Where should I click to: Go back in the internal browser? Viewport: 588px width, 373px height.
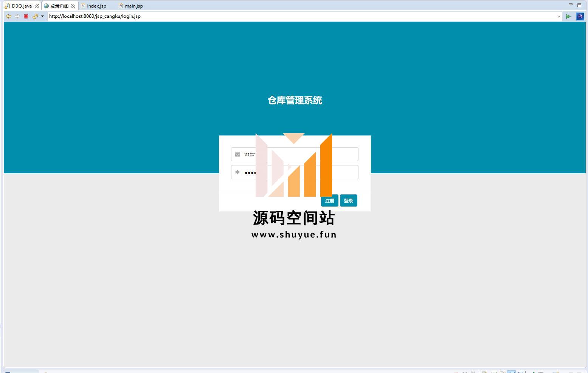point(8,16)
